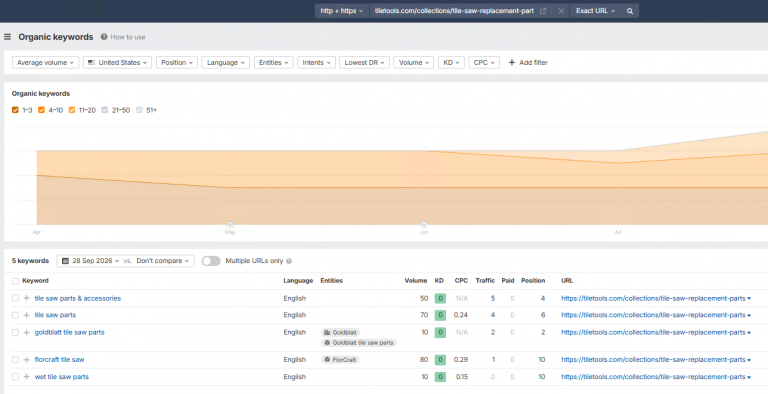This screenshot has height=394, width=768.
Task: Expand plus icon for florcraft tile saw
Action: (x=26, y=360)
